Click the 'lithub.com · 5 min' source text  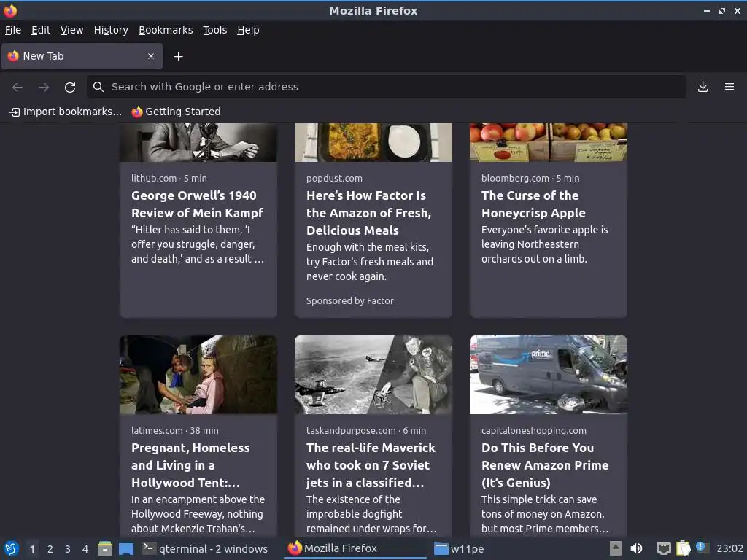pos(169,178)
